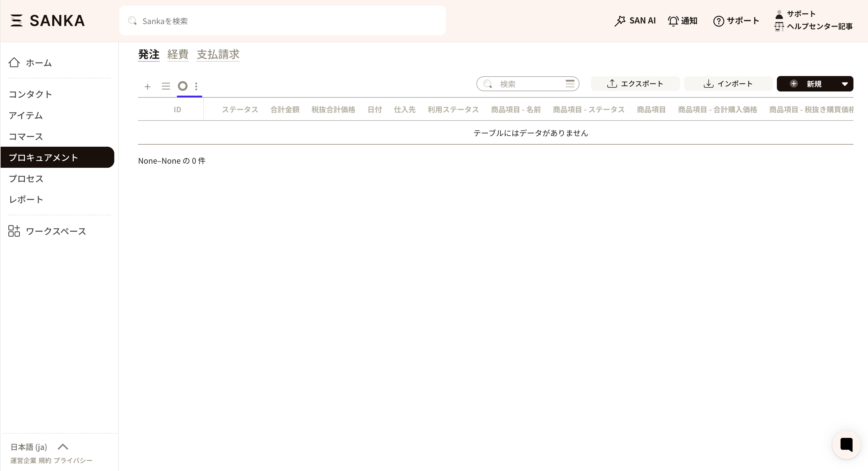The width and height of the screenshot is (868, 471).
Task: Expand the 新規 button dropdown arrow
Action: point(845,84)
